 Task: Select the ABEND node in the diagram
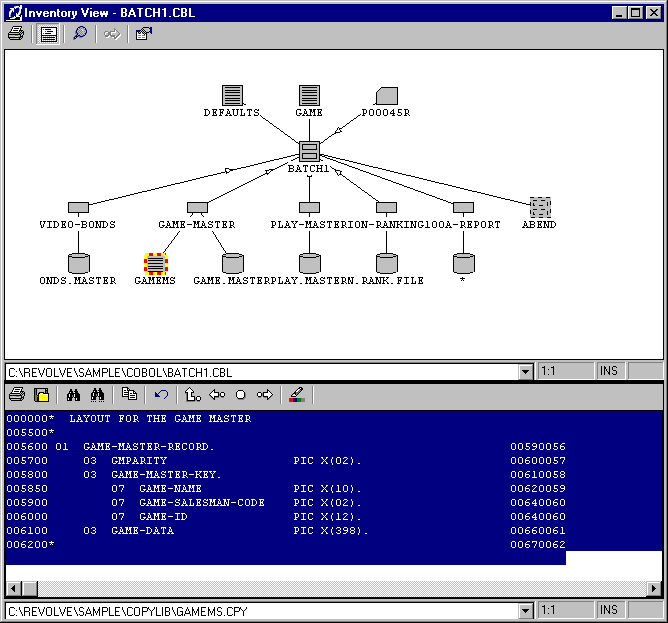click(540, 207)
